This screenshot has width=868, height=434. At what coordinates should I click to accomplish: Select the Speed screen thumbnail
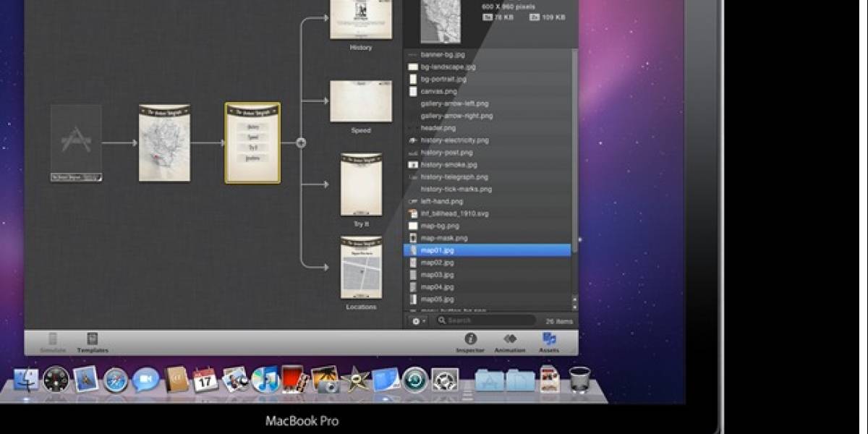(361, 101)
